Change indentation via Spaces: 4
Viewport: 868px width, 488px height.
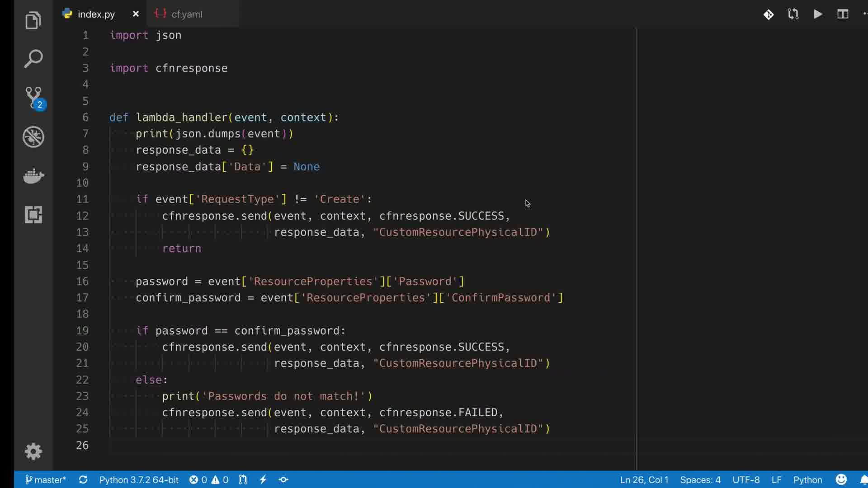(x=700, y=480)
